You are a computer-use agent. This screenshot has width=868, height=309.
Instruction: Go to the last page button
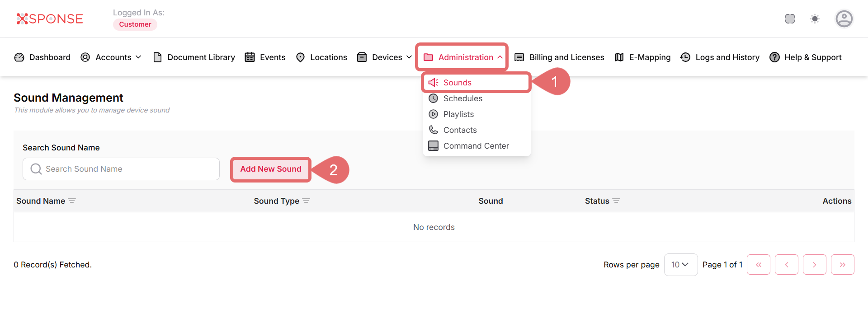[x=842, y=265]
